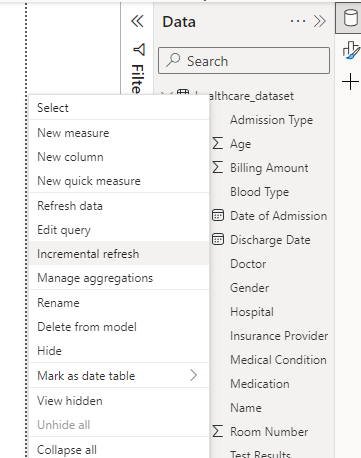
Task: Choose Select in the context menu
Action: pyautogui.click(x=119, y=108)
